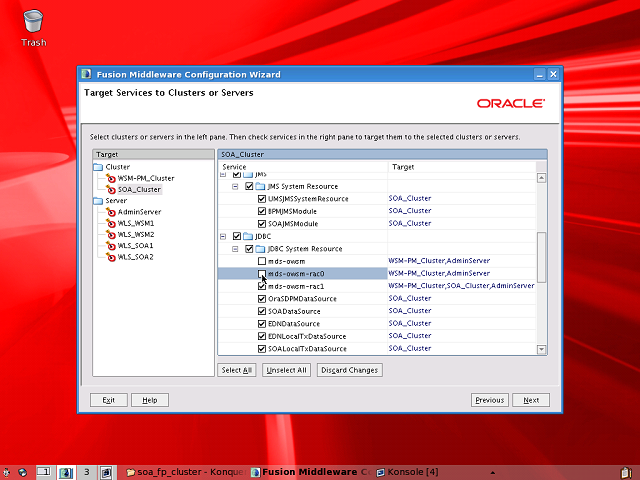
Task: Collapse the JDBC tree node
Action: pos(223,236)
